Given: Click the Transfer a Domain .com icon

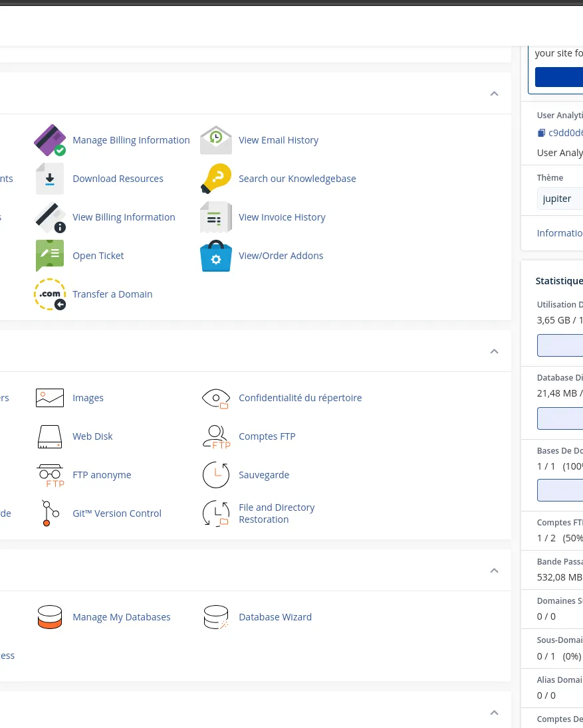Looking at the screenshot, I should 50,294.
